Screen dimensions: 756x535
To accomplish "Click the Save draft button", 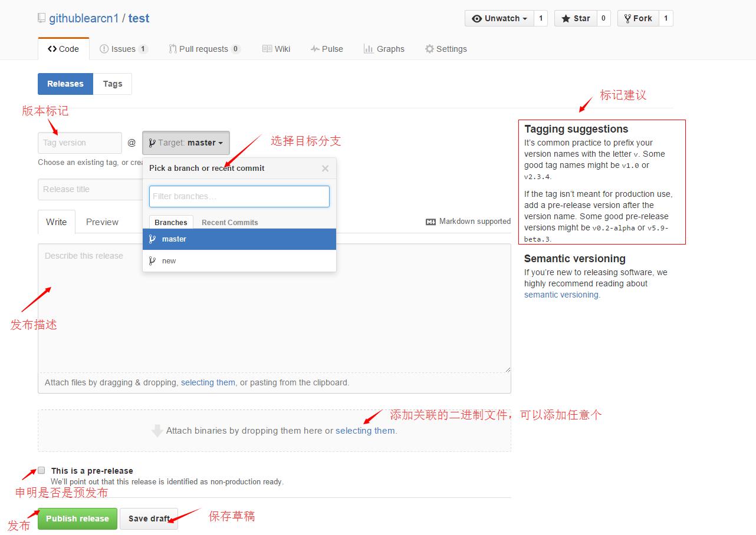I will tap(149, 519).
